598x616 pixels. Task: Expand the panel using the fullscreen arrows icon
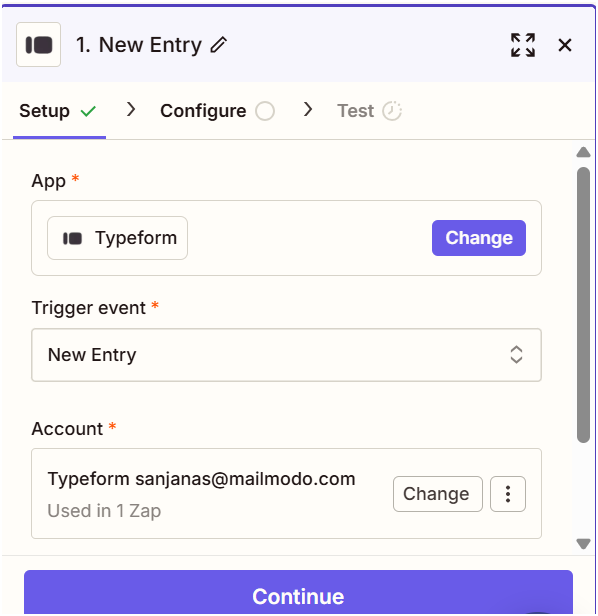(x=523, y=45)
